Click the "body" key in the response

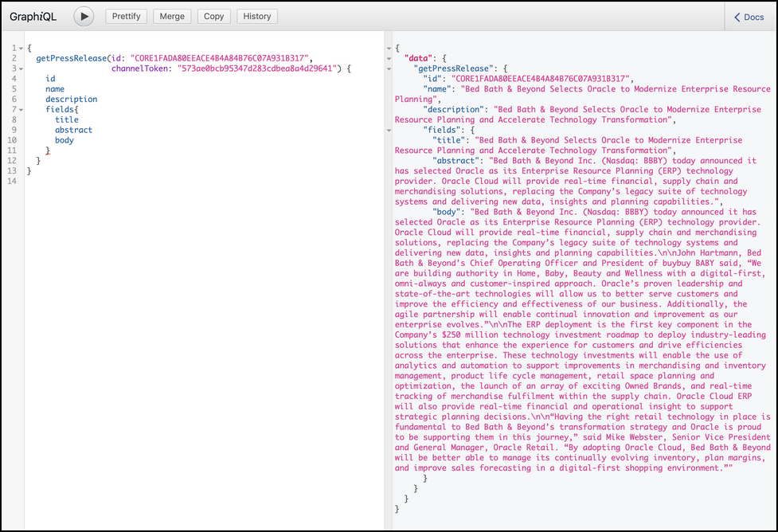tap(447, 212)
